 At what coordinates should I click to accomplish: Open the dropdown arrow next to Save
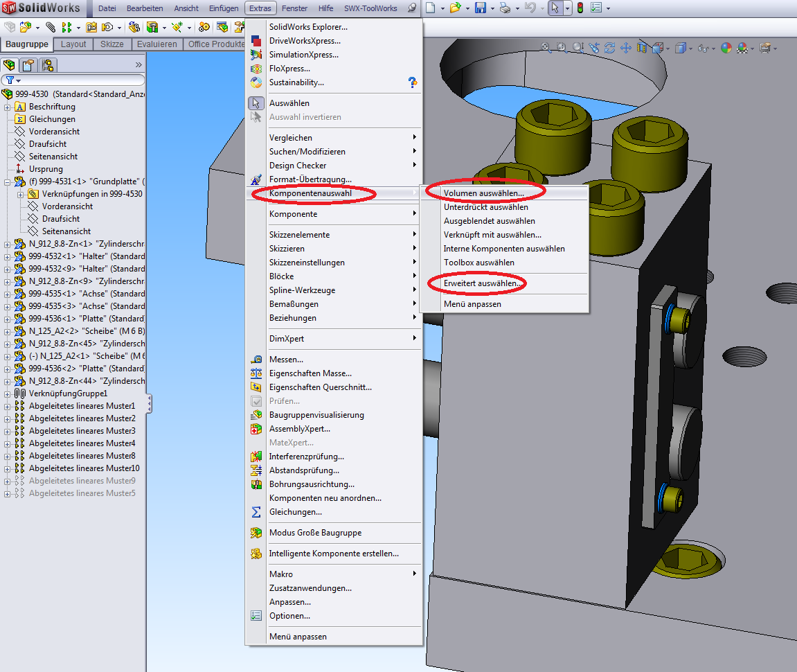[492, 8]
